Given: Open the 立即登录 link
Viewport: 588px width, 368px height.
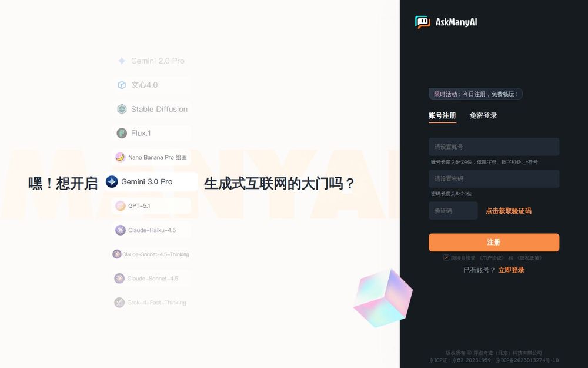Looking at the screenshot, I should pos(511,270).
